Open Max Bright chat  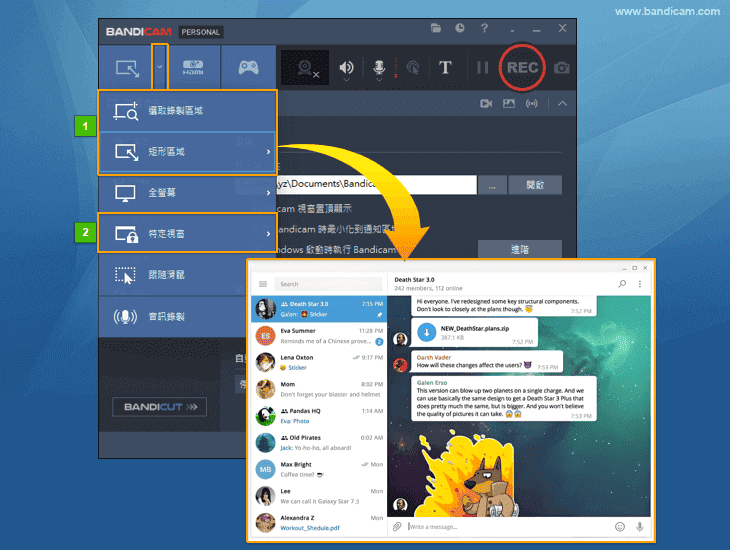[x=319, y=469]
